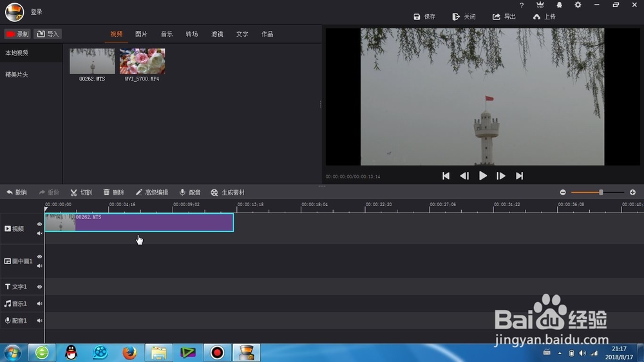Mute the 音乐1 track
644x362 pixels.
click(x=39, y=303)
